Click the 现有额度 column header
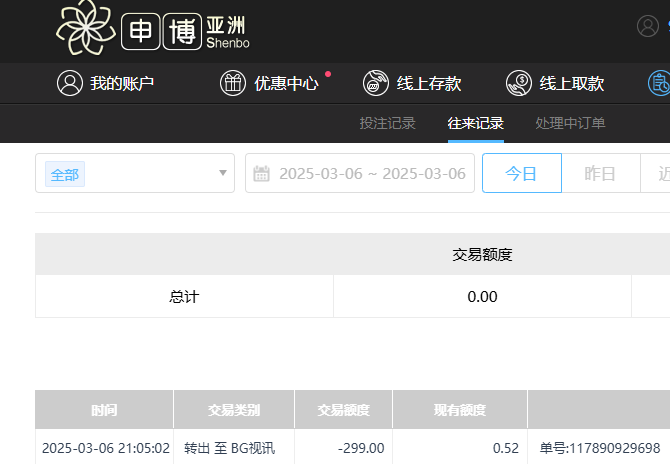Image resolution: width=670 pixels, height=464 pixels. pos(460,410)
